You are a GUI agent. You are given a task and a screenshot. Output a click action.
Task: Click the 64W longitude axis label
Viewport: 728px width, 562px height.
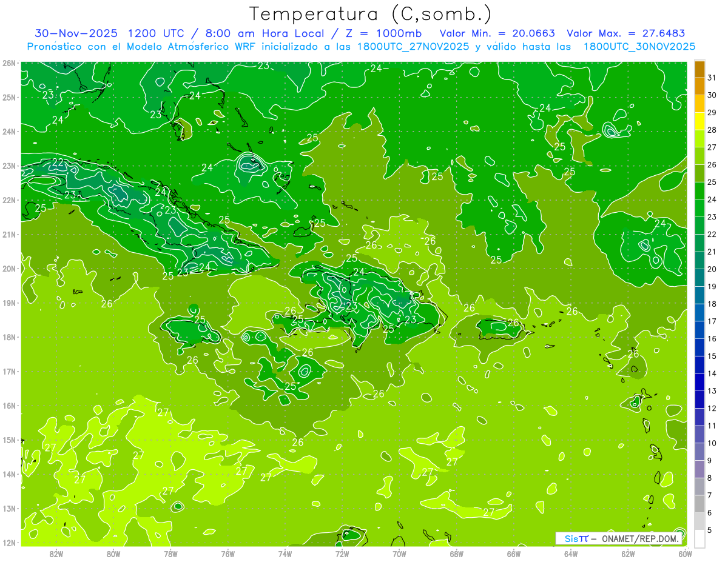point(571,553)
